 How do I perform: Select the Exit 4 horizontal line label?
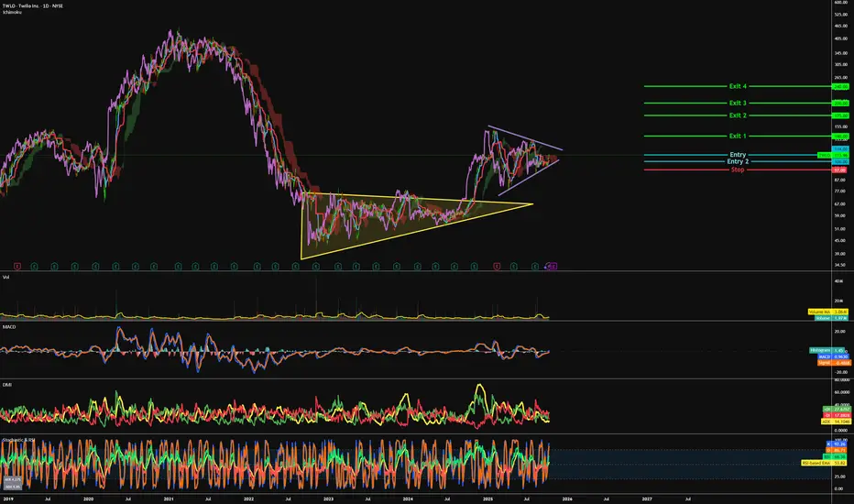[738, 86]
